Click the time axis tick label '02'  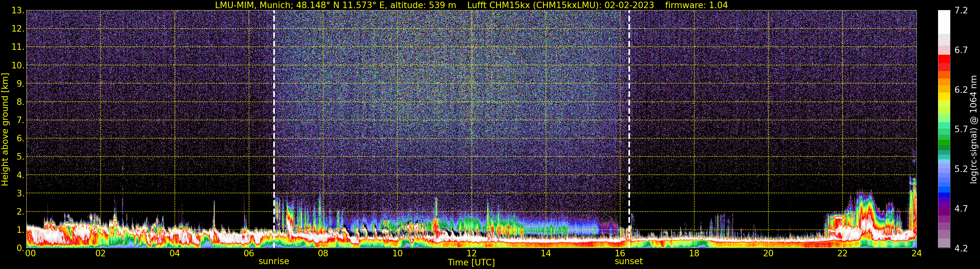(101, 253)
